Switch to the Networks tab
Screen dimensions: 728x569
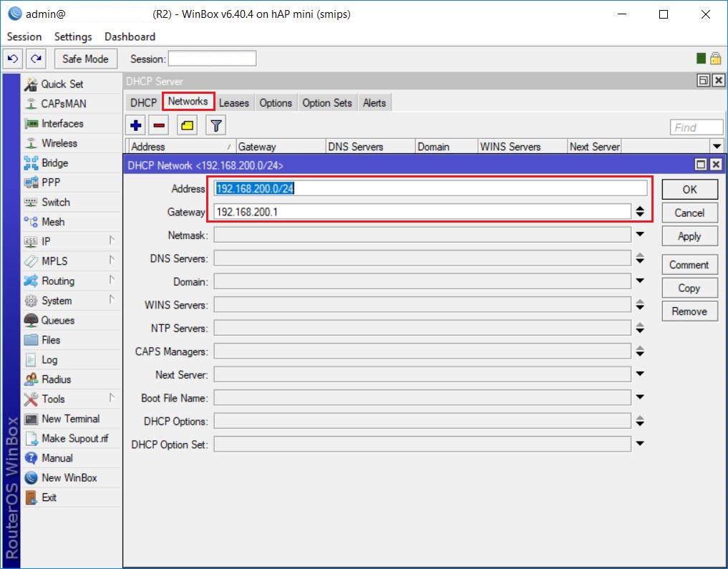(x=188, y=101)
